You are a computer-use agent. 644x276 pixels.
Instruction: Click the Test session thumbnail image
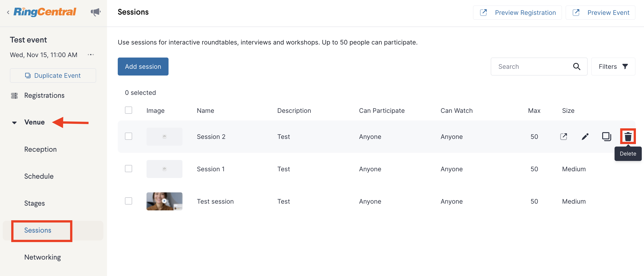tap(164, 201)
